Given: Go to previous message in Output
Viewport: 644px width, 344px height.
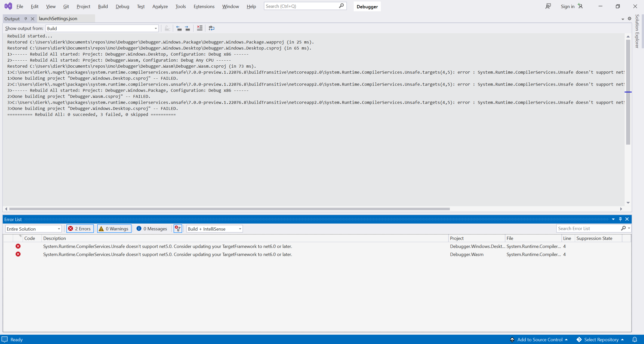Looking at the screenshot, I should coord(179,28).
